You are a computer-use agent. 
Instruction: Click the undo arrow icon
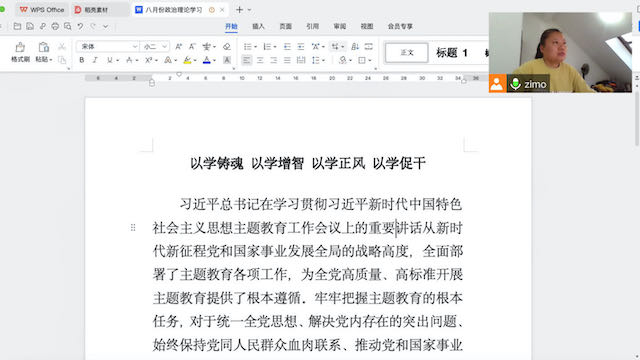point(80,26)
